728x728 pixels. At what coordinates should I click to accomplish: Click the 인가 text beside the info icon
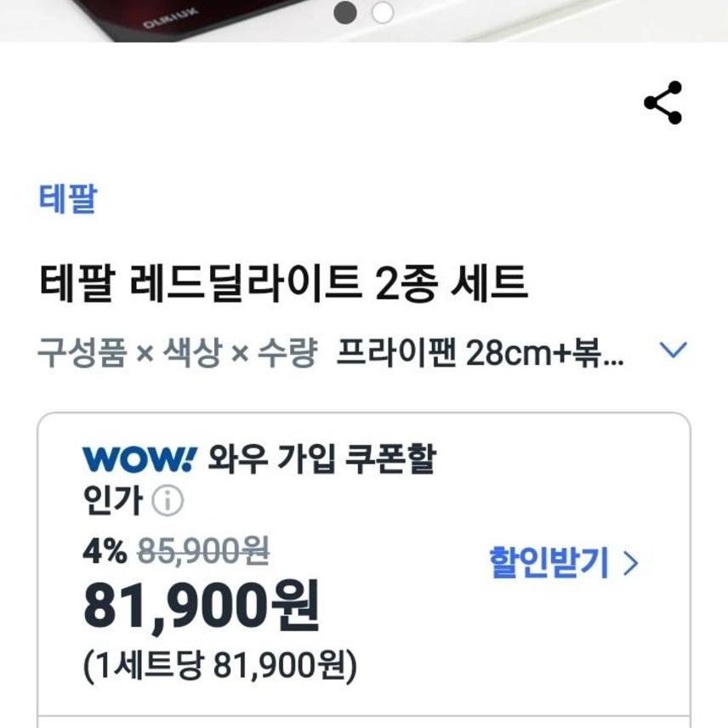112,500
